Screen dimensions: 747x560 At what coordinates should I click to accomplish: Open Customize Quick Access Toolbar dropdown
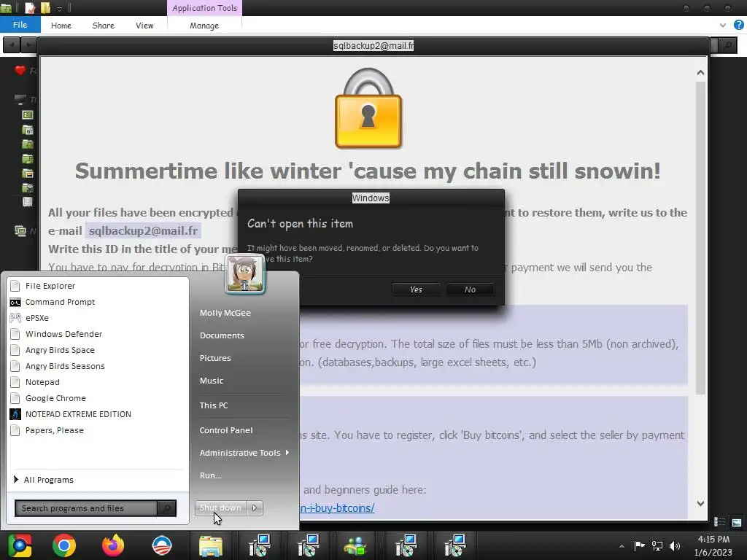click(60, 9)
